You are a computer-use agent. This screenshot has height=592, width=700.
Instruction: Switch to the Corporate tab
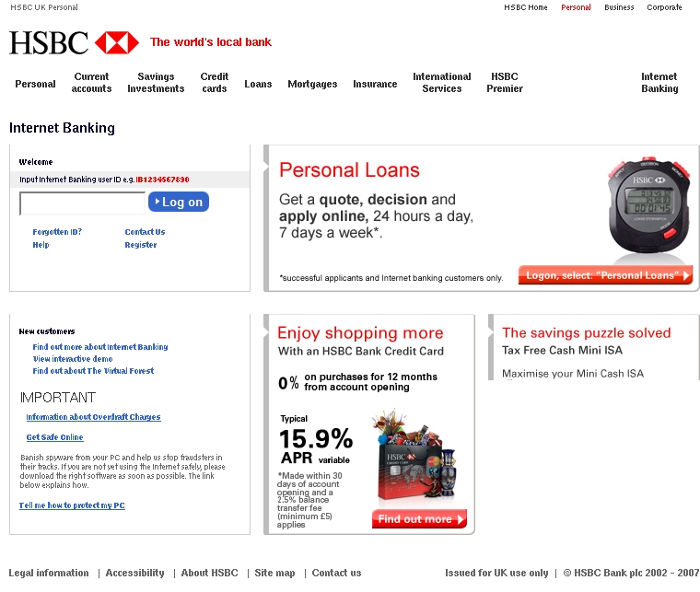point(664,7)
